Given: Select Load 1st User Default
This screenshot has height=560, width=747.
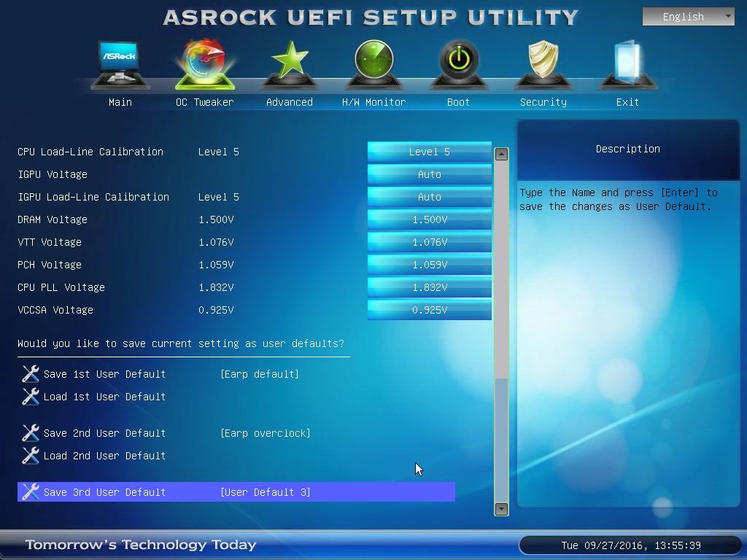Looking at the screenshot, I should click(x=104, y=397).
